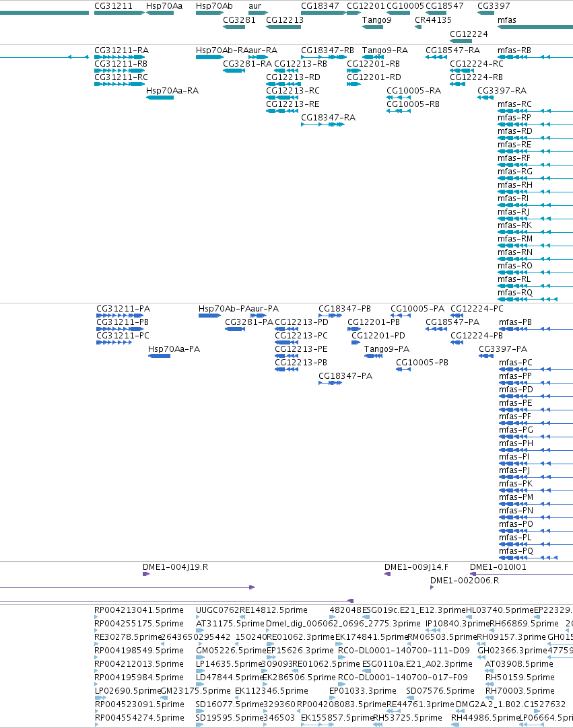Select the RP004213041.5prime EST label
Viewport: 573px width, 728px height.
(x=139, y=610)
